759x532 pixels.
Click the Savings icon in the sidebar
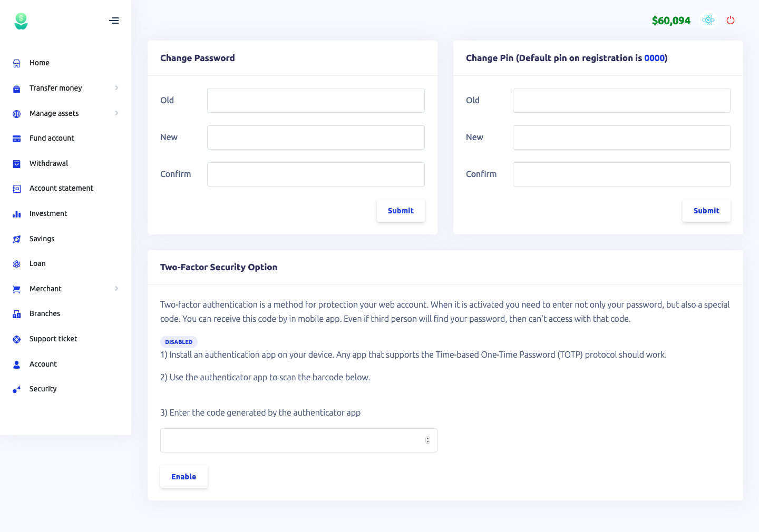click(16, 239)
